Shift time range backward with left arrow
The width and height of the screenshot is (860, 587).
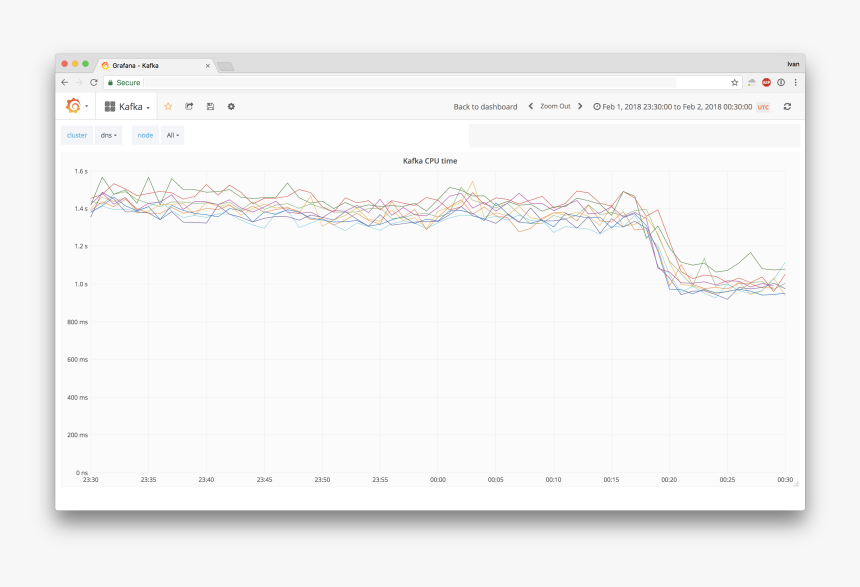531,106
